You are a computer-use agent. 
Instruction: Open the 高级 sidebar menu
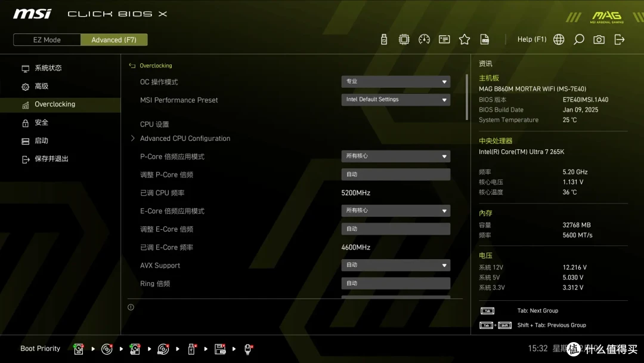[x=42, y=86]
